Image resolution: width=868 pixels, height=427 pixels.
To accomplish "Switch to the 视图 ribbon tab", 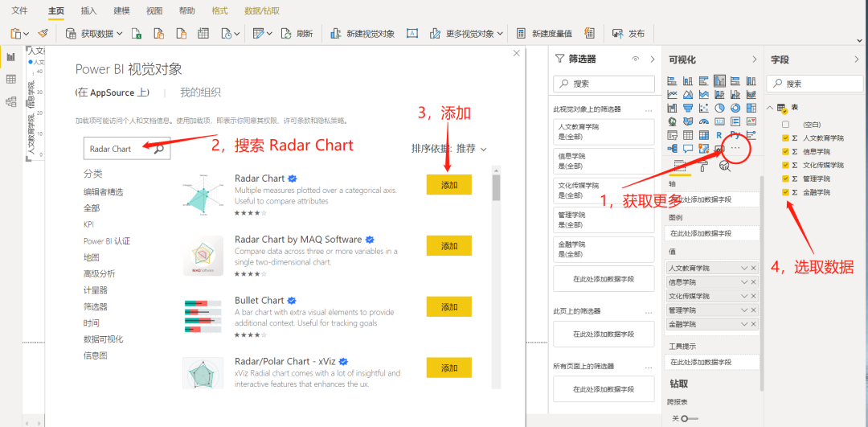I will (154, 10).
